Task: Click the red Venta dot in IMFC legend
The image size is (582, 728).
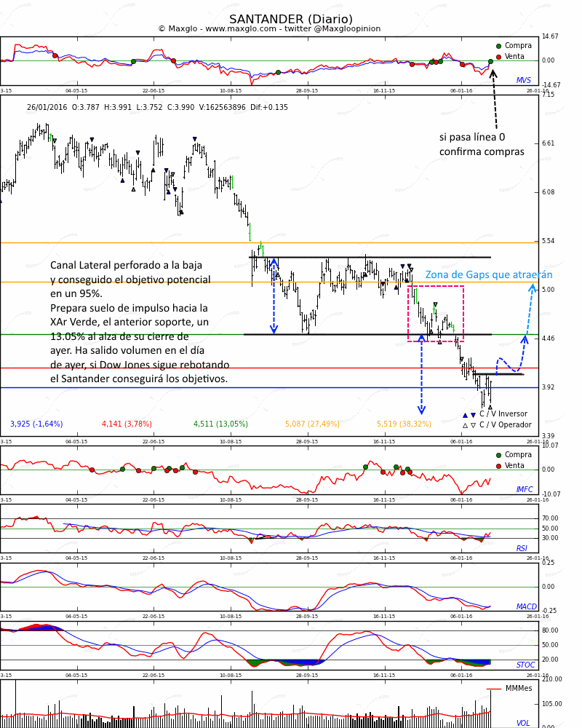Action: [x=498, y=466]
